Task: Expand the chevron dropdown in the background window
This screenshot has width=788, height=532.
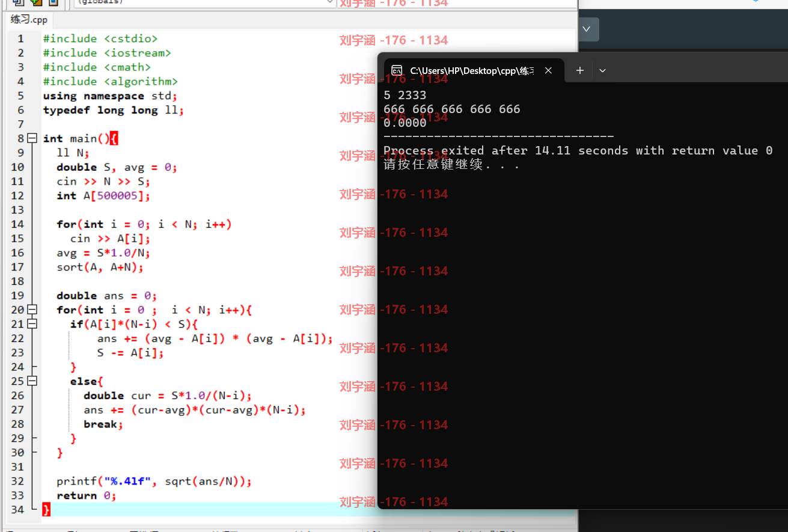Action: [x=587, y=29]
